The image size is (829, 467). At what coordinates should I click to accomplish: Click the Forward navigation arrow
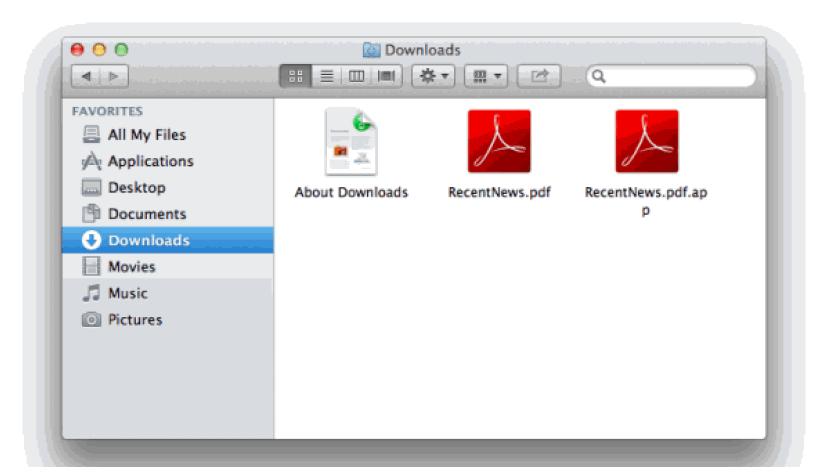(x=114, y=76)
